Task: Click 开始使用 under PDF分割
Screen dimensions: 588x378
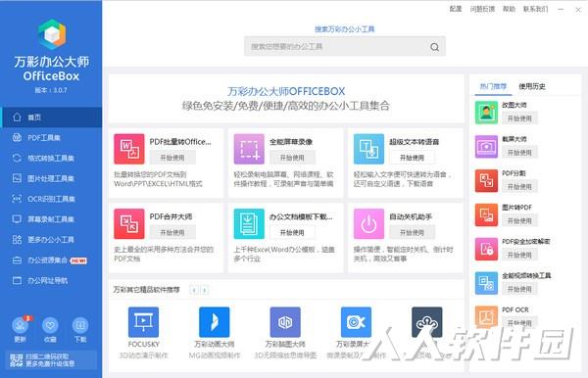Action: tap(519, 187)
